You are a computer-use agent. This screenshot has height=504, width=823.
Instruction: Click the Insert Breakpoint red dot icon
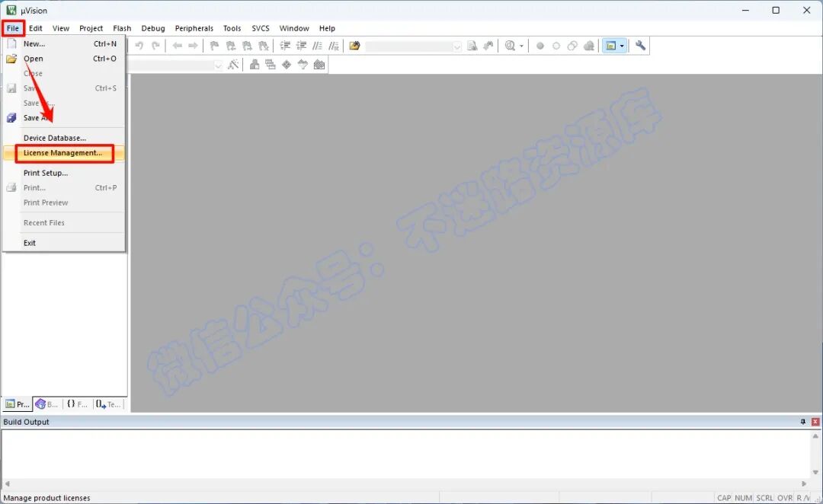[540, 46]
